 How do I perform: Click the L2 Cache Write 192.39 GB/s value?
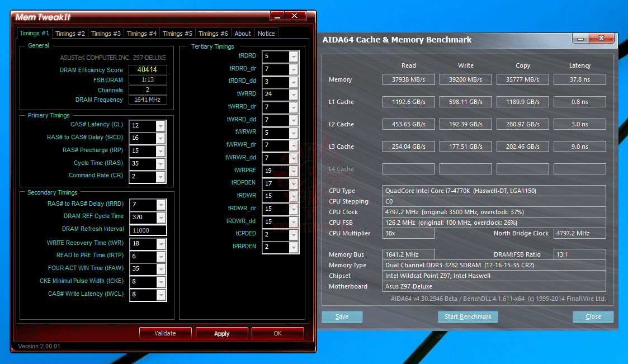click(x=465, y=124)
